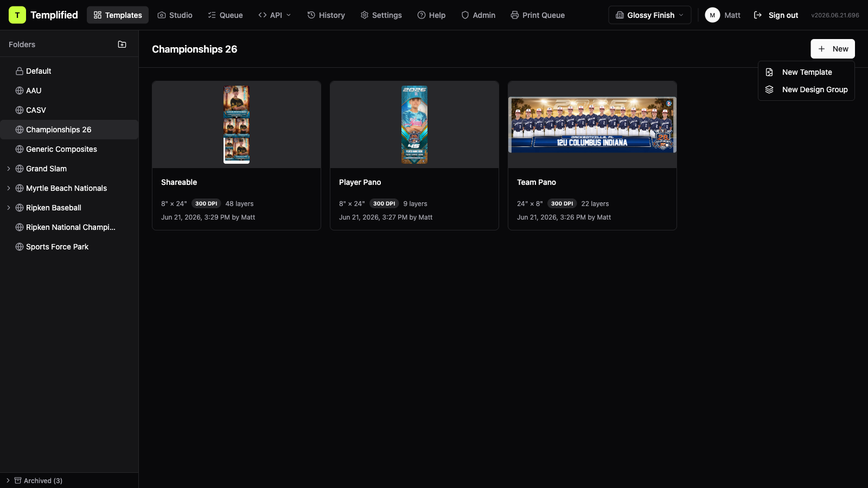The width and height of the screenshot is (868, 488).
Task: Click the globe icon beside Sports Force Park
Action: (x=20, y=247)
